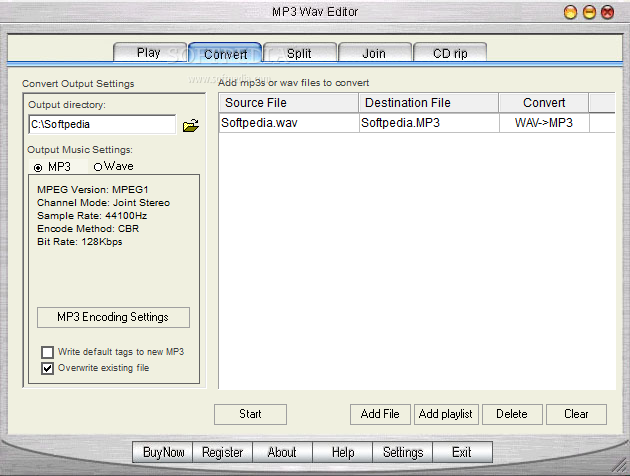630x476 pixels.
Task: Switch to the Convert tab
Action: pos(225,53)
